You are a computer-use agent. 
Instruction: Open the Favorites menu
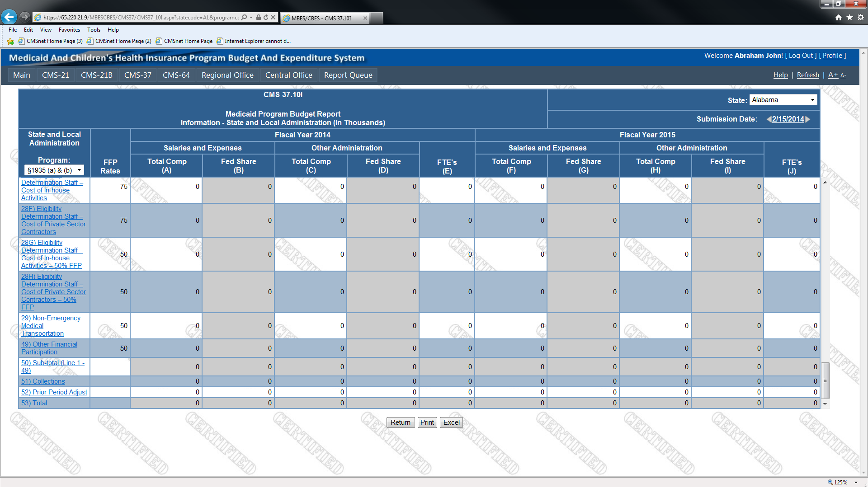click(x=69, y=30)
